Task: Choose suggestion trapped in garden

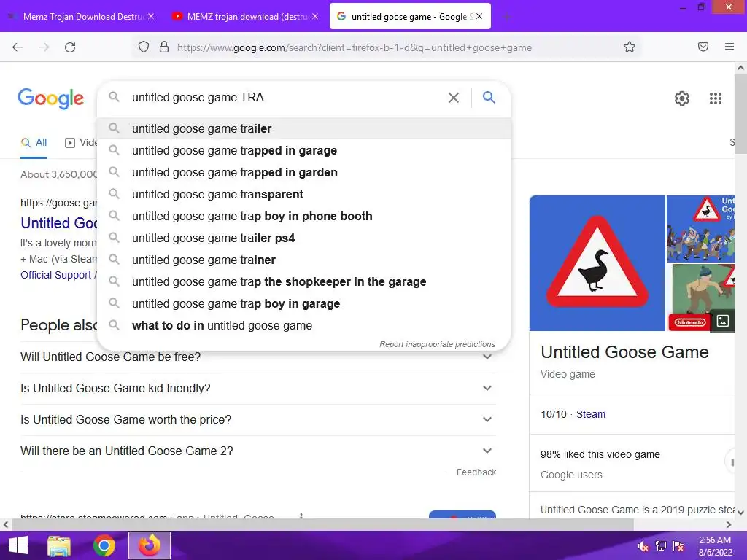Action: (x=303, y=172)
